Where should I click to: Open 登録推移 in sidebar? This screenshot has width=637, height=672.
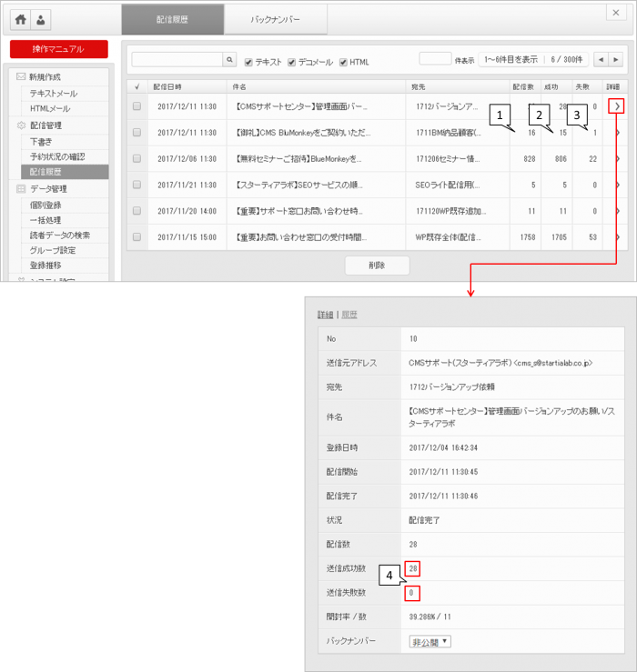(x=45, y=265)
